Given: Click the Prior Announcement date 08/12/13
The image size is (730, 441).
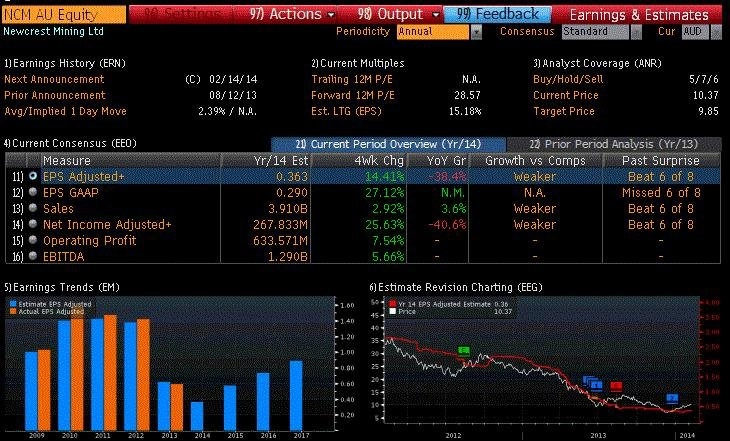Looking at the screenshot, I should pos(233,95).
